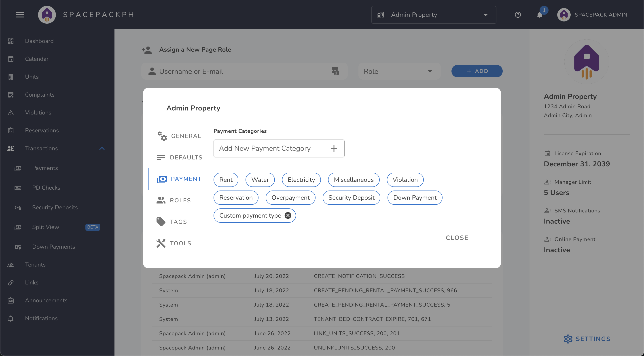
Task: Click the Spacepack Admin avatar icon
Action: click(564, 15)
